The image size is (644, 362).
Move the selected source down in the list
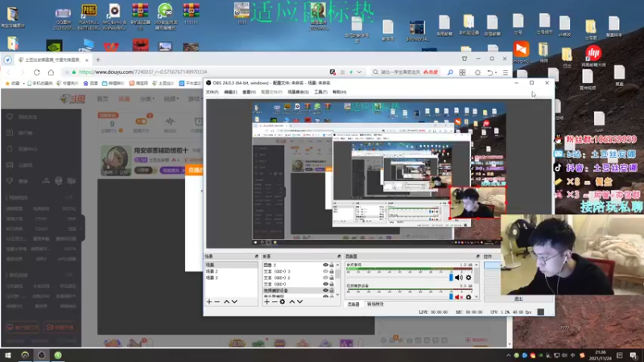pyautogui.click(x=300, y=302)
